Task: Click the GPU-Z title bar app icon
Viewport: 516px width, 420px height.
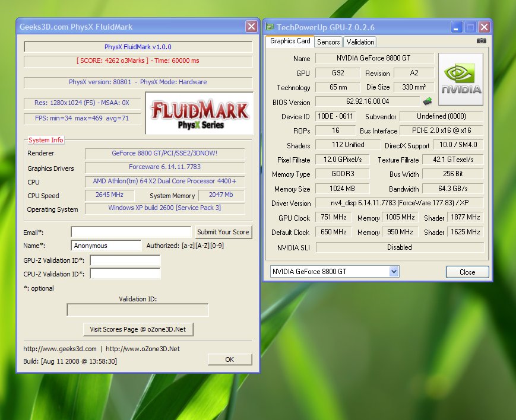Action: [270, 27]
